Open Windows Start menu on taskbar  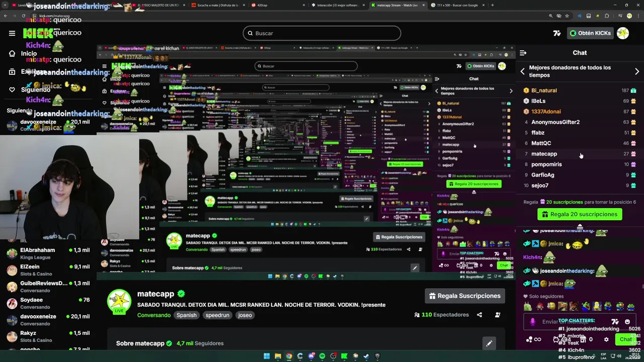[267, 356]
